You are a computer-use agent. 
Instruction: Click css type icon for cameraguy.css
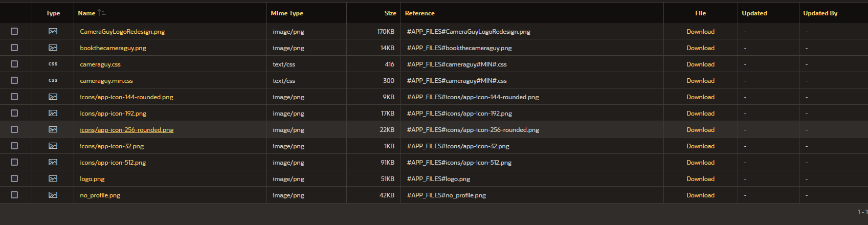[53, 64]
